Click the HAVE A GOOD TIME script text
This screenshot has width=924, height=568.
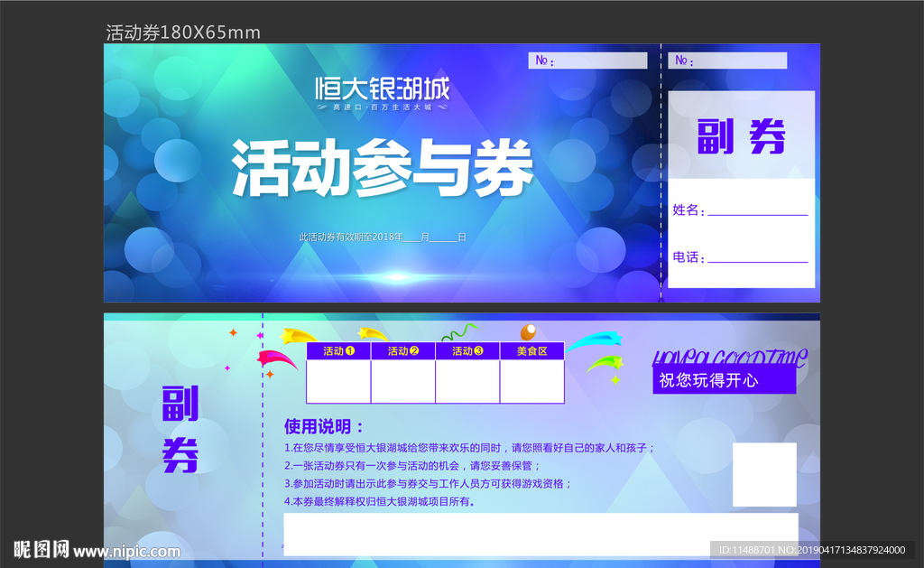(730, 357)
